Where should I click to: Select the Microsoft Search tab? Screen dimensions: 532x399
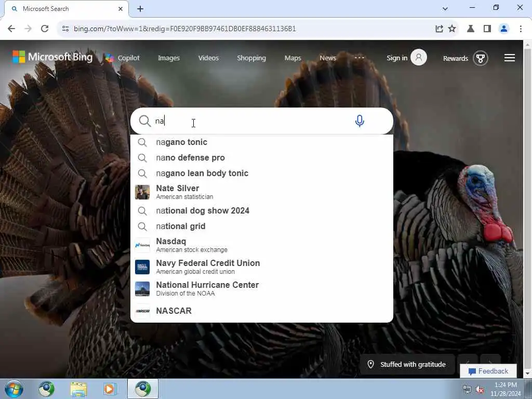point(66,9)
